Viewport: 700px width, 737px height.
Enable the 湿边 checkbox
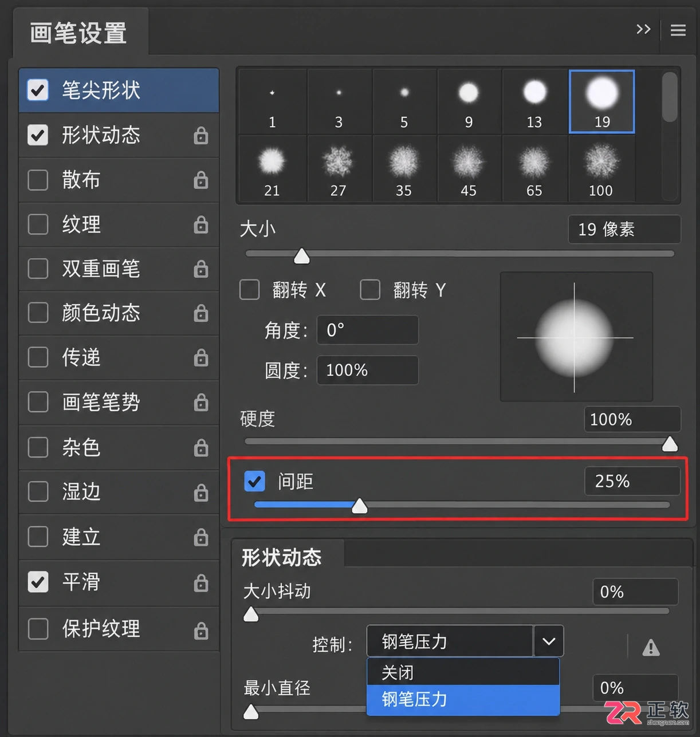(38, 492)
